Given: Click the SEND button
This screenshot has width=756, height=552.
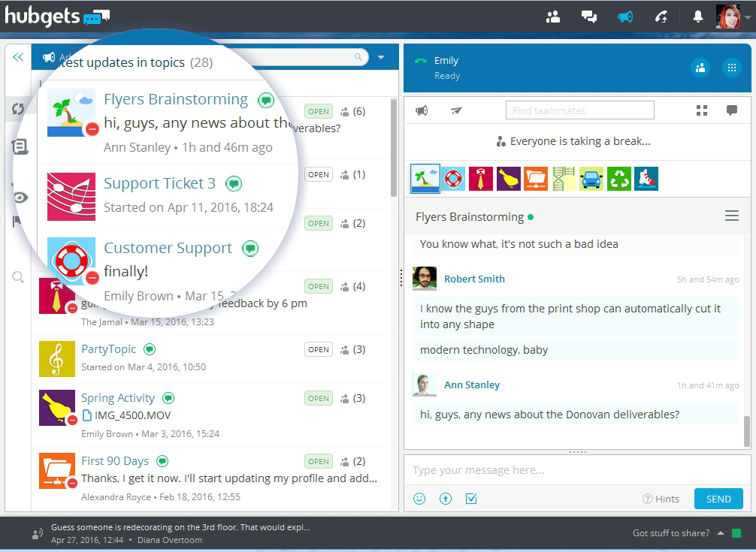Looking at the screenshot, I should pos(718,499).
